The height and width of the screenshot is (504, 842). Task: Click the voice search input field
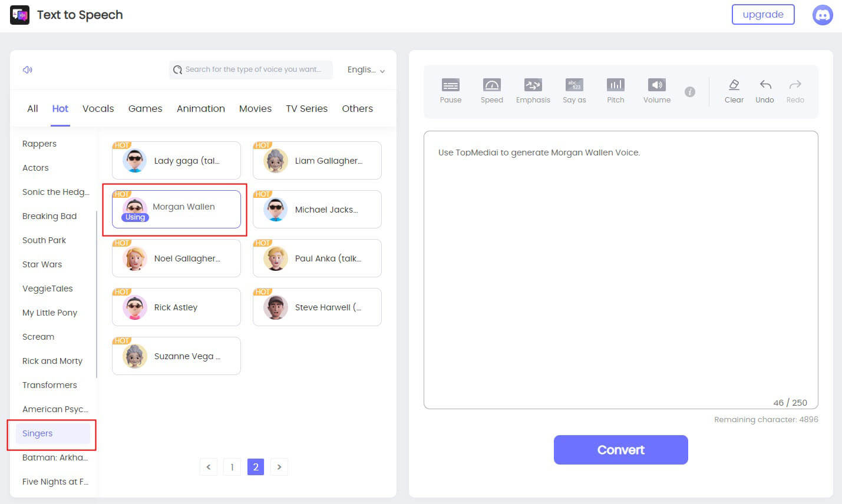[x=252, y=69]
